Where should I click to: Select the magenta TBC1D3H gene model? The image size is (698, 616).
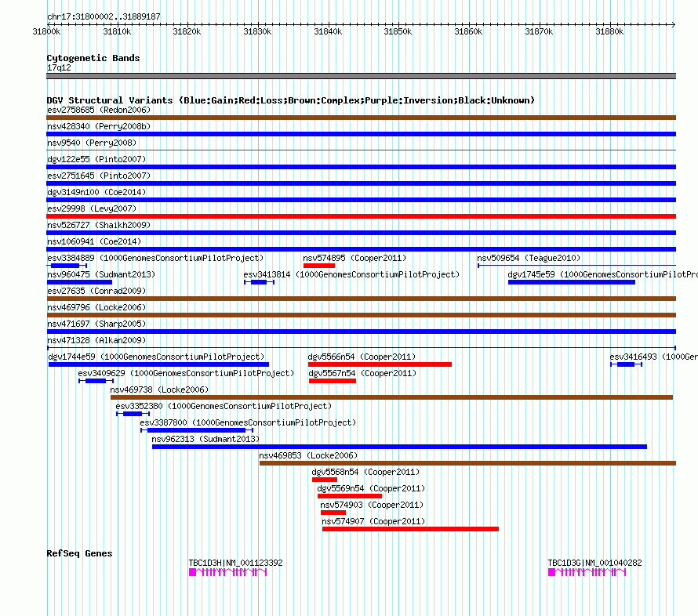(228, 572)
